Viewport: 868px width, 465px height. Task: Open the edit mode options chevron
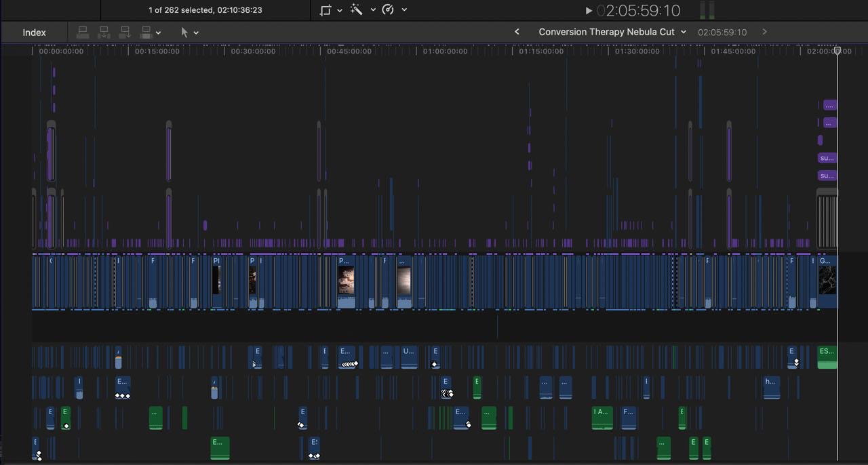[x=159, y=33]
